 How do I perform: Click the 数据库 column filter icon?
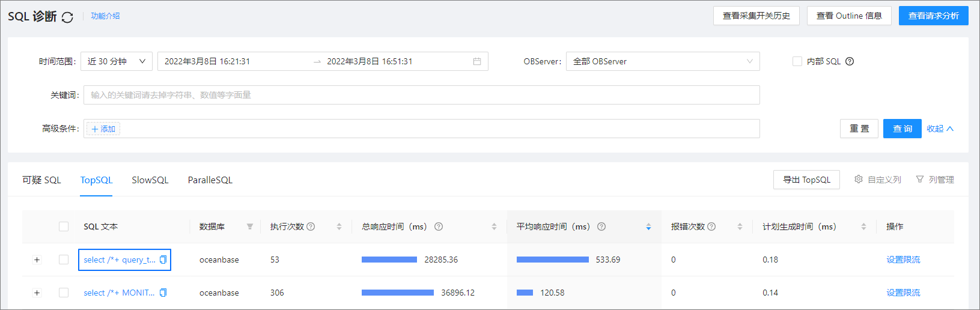250,226
